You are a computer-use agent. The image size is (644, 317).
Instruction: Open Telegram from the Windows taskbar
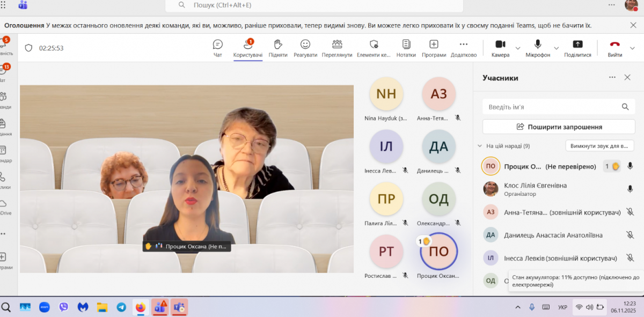[x=121, y=307]
